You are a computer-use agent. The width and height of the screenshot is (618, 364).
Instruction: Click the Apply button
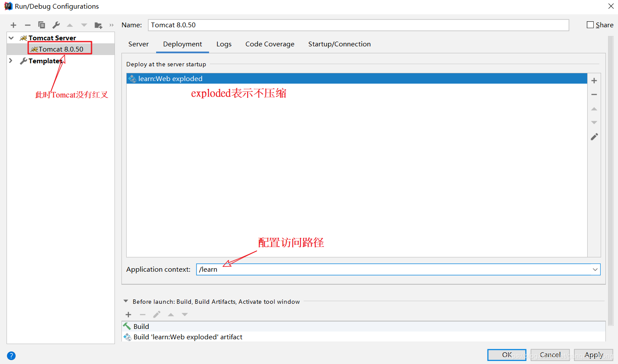coord(593,355)
